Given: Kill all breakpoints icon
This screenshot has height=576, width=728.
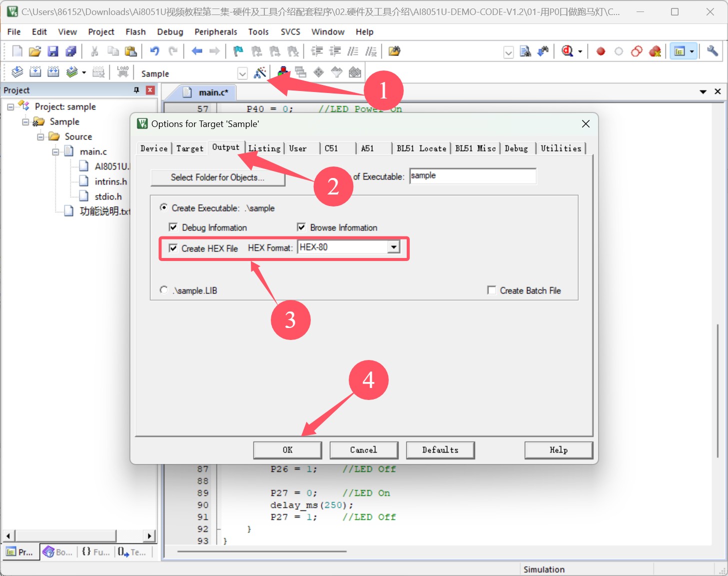Looking at the screenshot, I should pyautogui.click(x=655, y=51).
